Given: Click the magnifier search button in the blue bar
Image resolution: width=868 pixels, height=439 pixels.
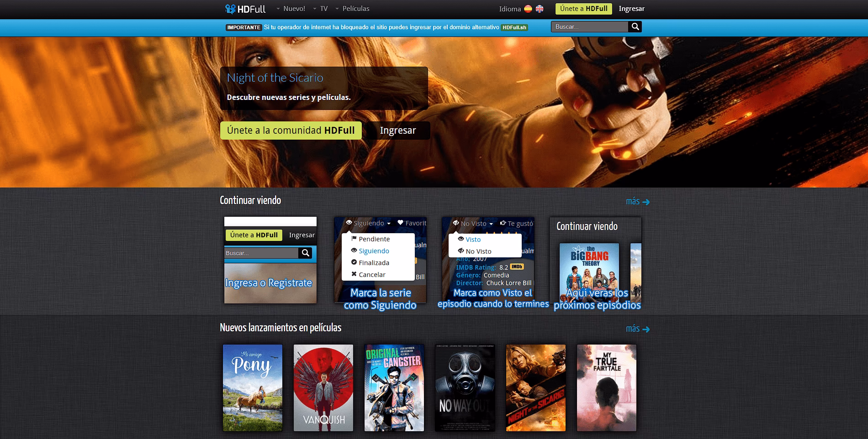Looking at the screenshot, I should click(x=635, y=27).
